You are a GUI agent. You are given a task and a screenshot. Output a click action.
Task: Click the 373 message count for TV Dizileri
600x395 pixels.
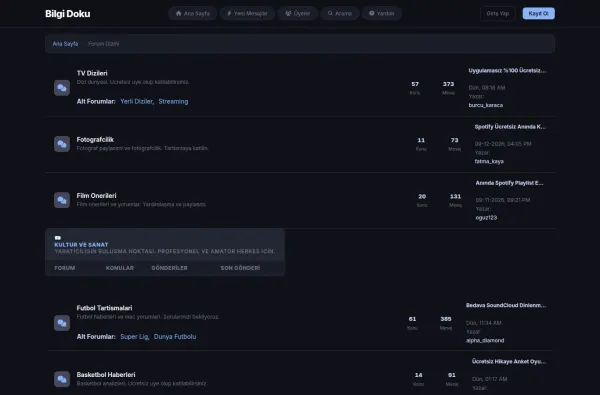point(448,84)
